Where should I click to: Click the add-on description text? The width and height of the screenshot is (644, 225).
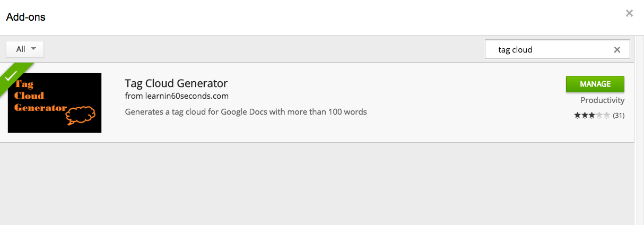click(x=246, y=112)
